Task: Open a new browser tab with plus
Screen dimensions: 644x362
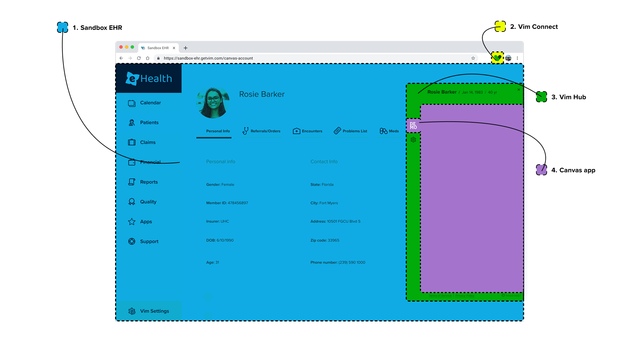Action: click(x=185, y=48)
